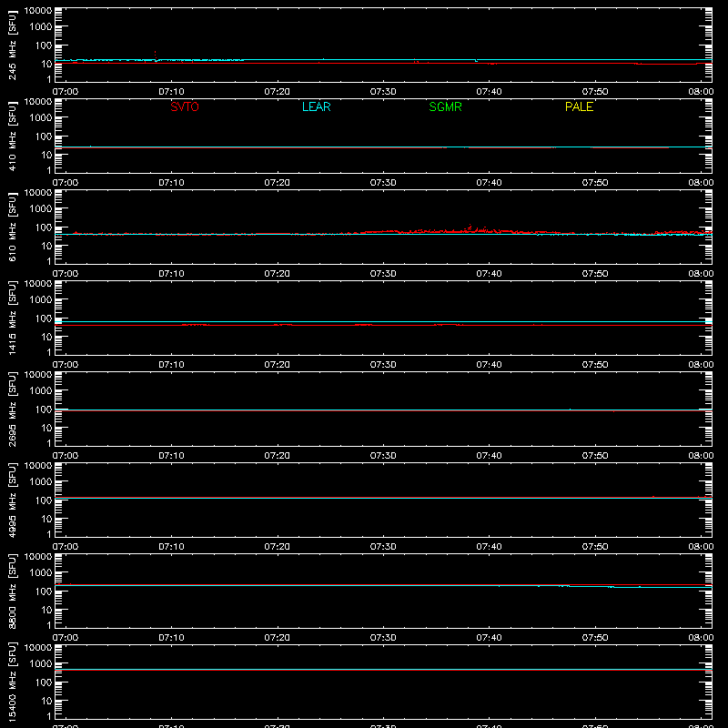Click 08:00 time label of 245 MHz plot

point(701,92)
